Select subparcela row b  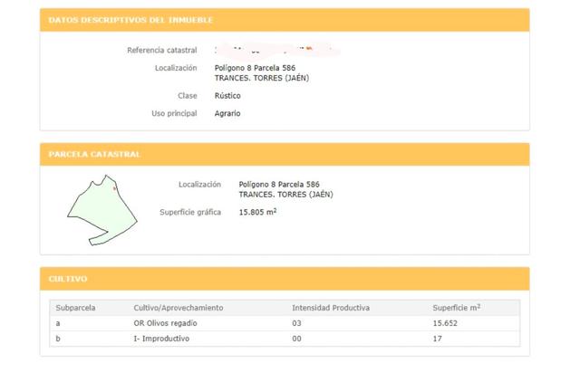59,339
